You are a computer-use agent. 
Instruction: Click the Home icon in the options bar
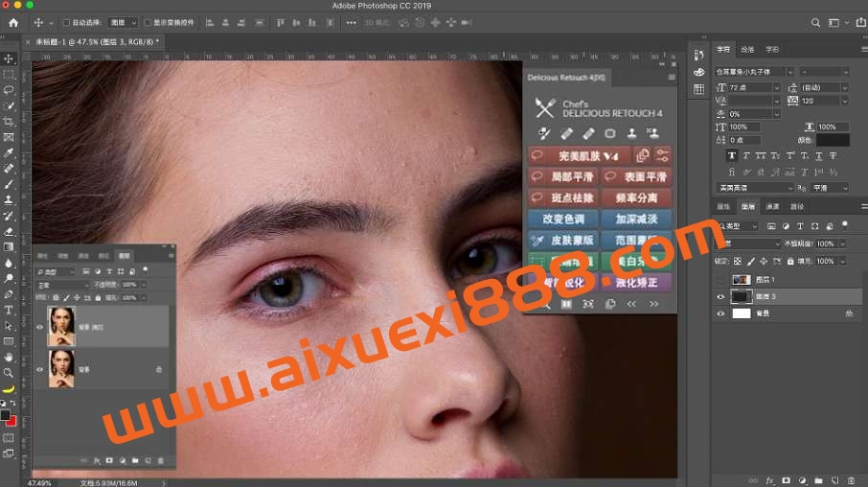[12, 22]
